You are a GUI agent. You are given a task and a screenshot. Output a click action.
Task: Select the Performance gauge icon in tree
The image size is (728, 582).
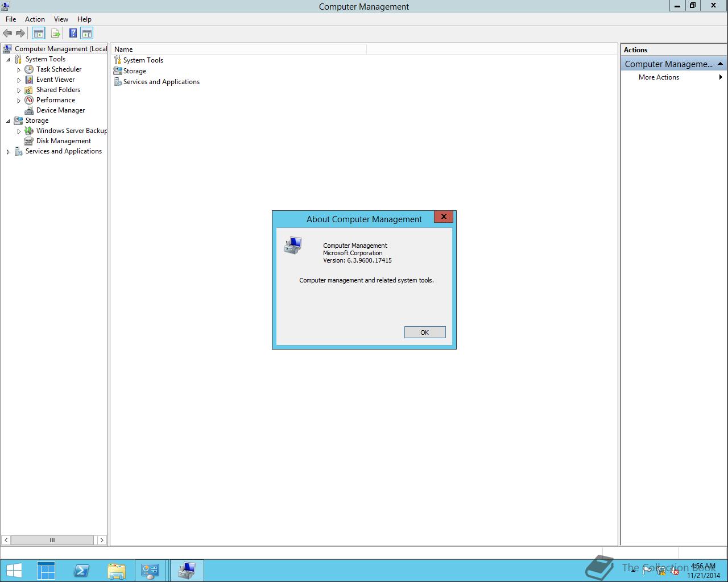29,100
